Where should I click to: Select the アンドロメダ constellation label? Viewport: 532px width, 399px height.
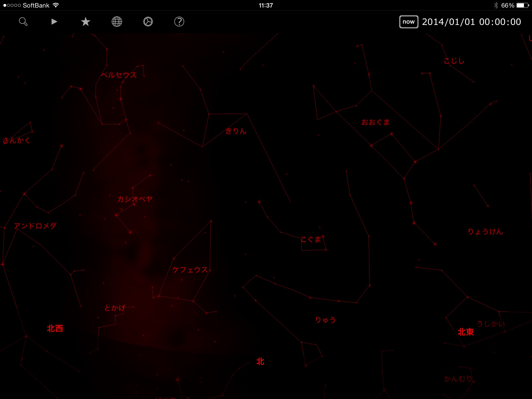click(35, 226)
